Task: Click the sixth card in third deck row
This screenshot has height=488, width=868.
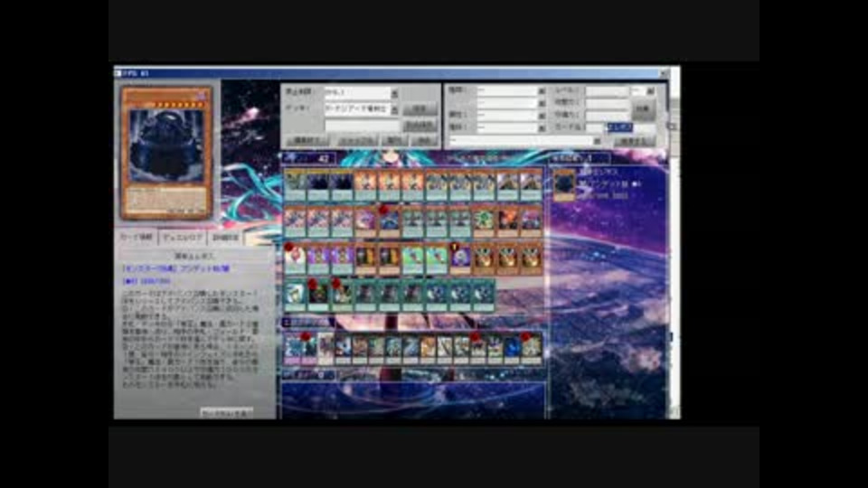Action: 412,259
